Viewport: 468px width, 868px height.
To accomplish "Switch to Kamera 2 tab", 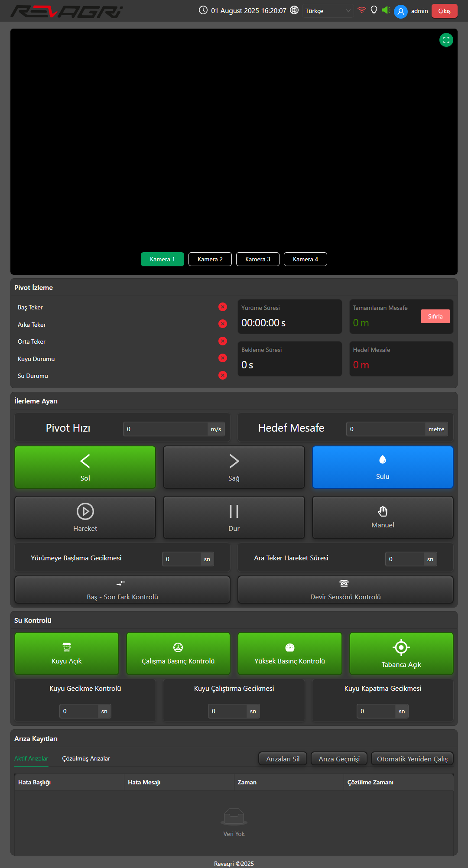I will point(210,259).
